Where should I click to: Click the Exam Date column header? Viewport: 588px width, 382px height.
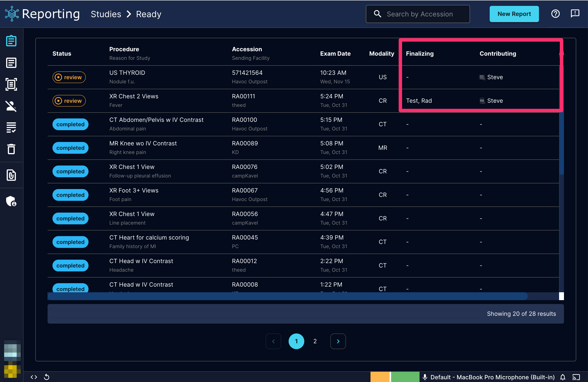[335, 54]
